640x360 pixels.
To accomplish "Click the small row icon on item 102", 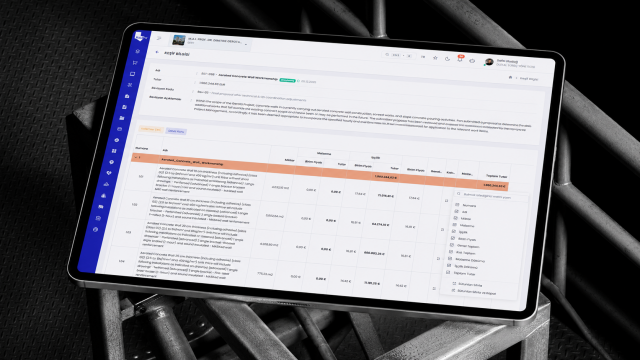I will pyautogui.click(x=442, y=230).
